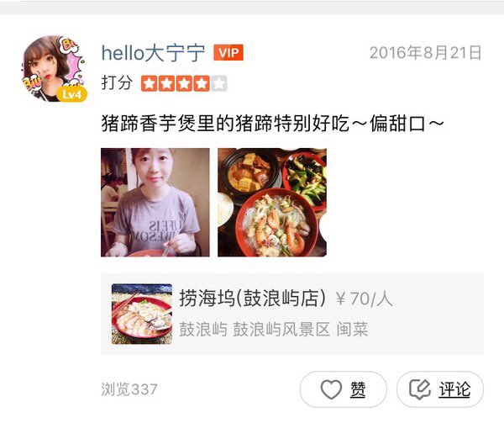Click the 2016年8月21日 review date

click(x=426, y=53)
